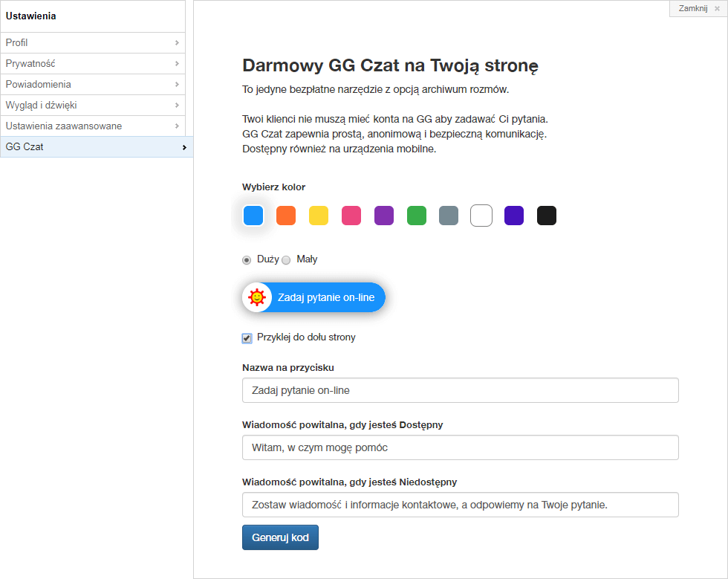
Task: Open the Prywatność settings section
Action: click(x=93, y=64)
